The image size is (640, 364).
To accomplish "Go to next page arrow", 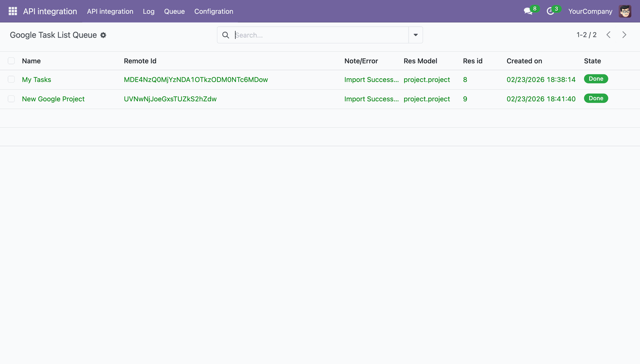I will (x=624, y=35).
